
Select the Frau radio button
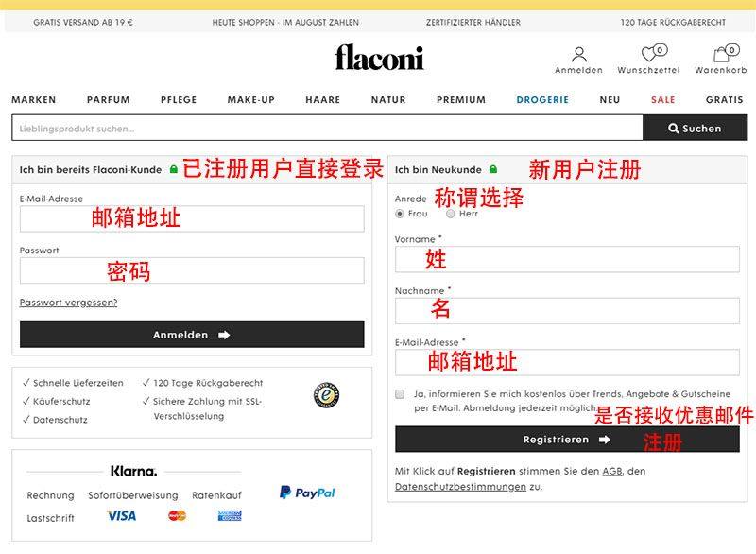click(x=399, y=214)
